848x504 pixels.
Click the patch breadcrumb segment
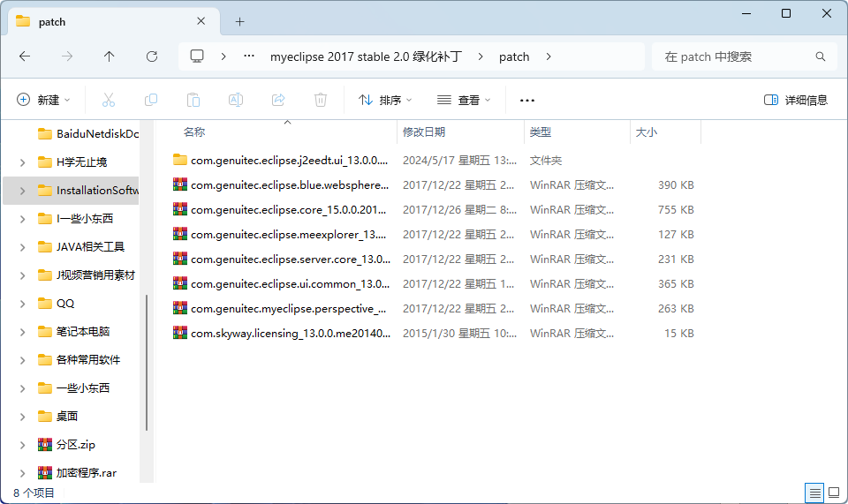pyautogui.click(x=514, y=56)
